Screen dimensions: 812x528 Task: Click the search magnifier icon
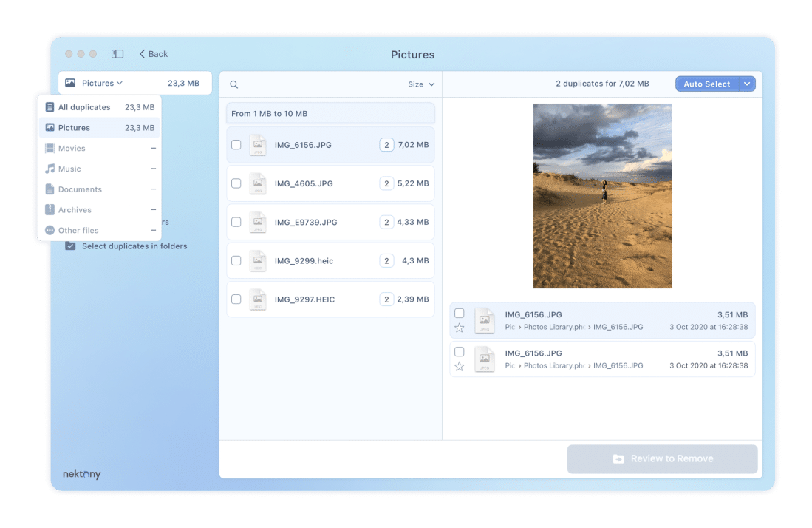(234, 84)
